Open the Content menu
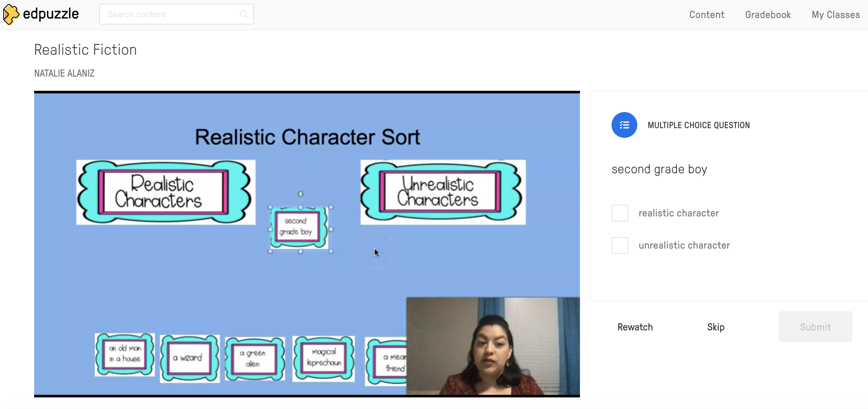 [707, 14]
